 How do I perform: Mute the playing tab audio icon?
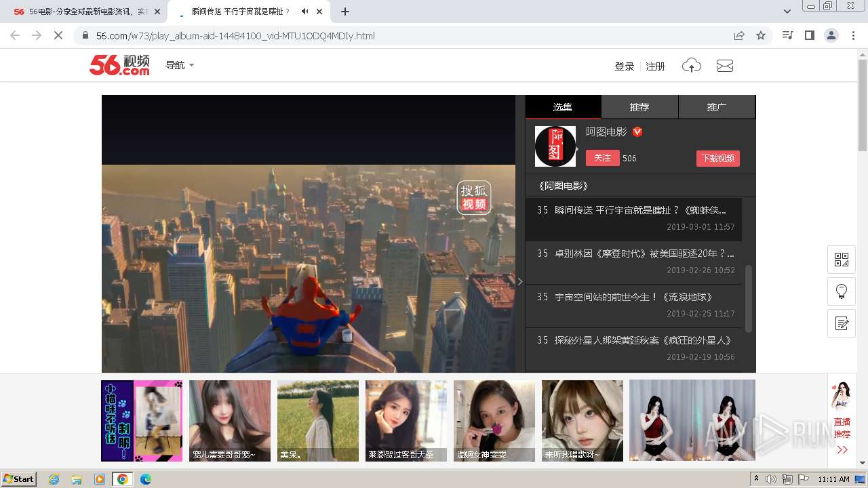[304, 12]
